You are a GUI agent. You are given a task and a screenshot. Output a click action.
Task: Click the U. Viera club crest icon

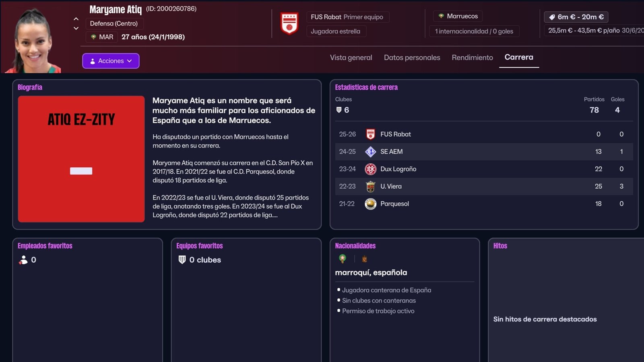click(370, 186)
